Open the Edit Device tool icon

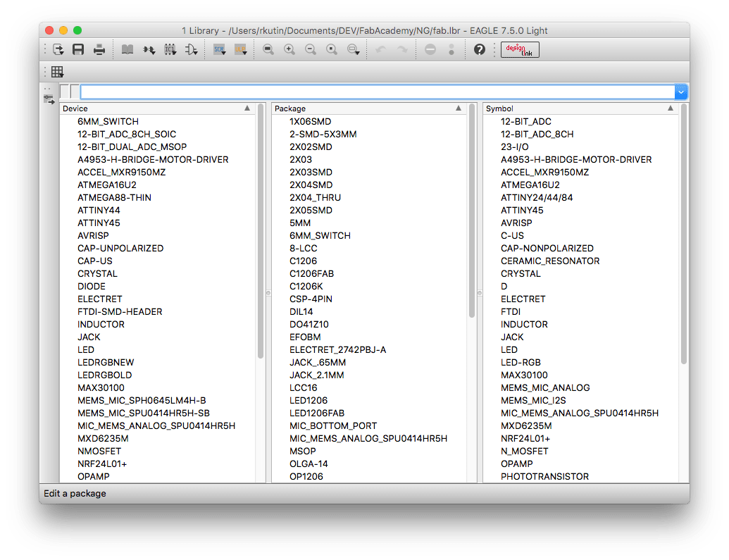click(149, 50)
